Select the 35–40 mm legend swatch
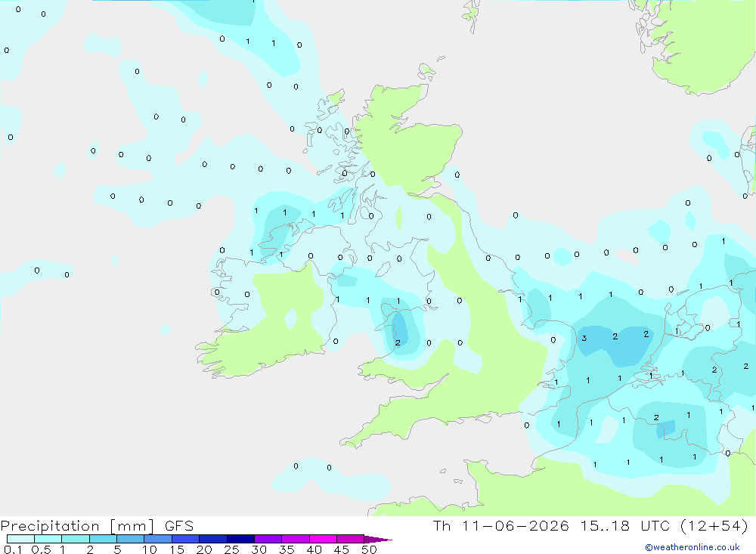 pos(296,539)
